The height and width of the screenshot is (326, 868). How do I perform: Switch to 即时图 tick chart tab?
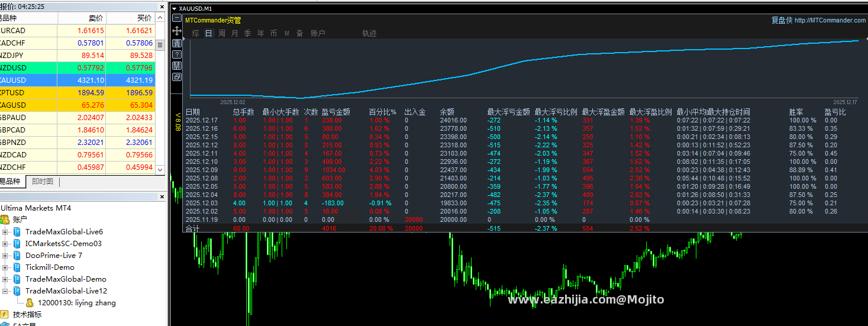click(43, 182)
